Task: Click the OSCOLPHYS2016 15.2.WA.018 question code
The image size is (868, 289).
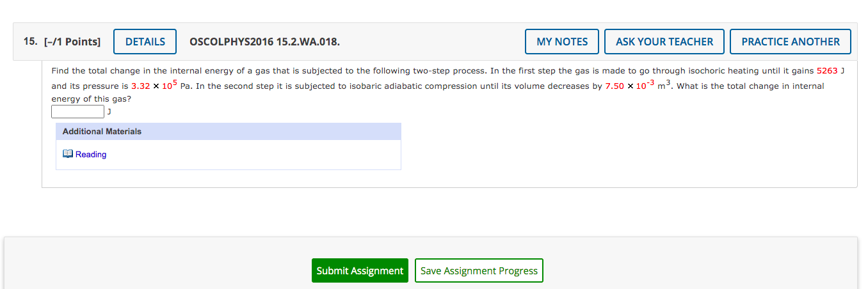Action: (265, 42)
